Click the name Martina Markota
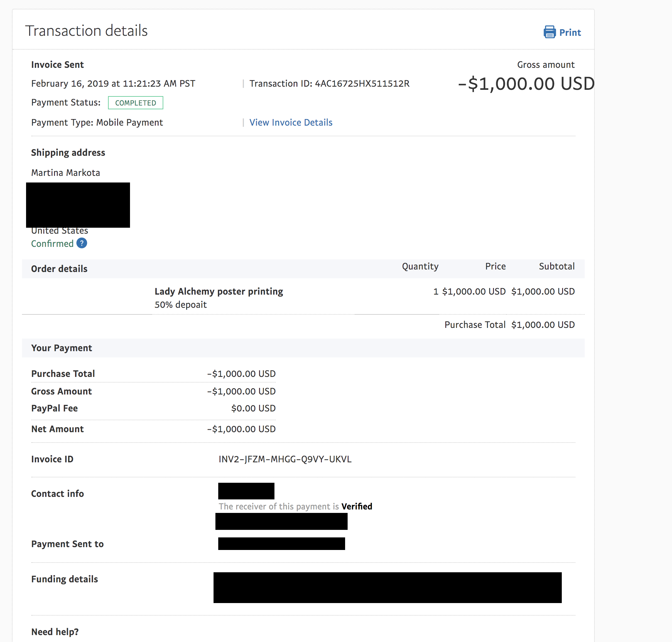Viewport: 672px width, 642px height. tap(66, 172)
